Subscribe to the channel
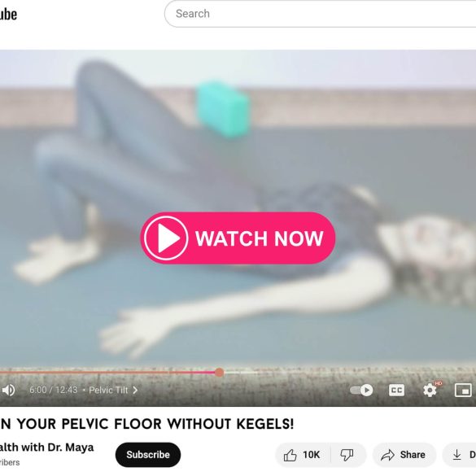The image size is (476, 476). 148,455
